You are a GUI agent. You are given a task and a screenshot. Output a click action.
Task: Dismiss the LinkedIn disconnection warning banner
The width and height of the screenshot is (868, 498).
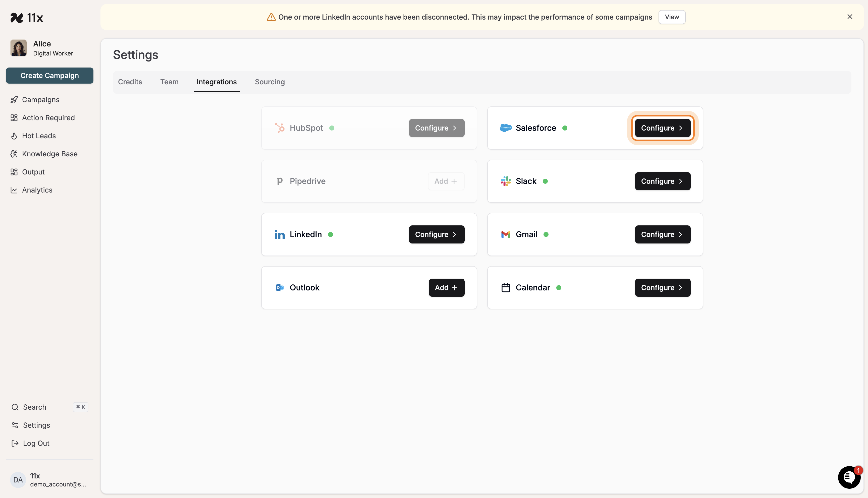850,16
